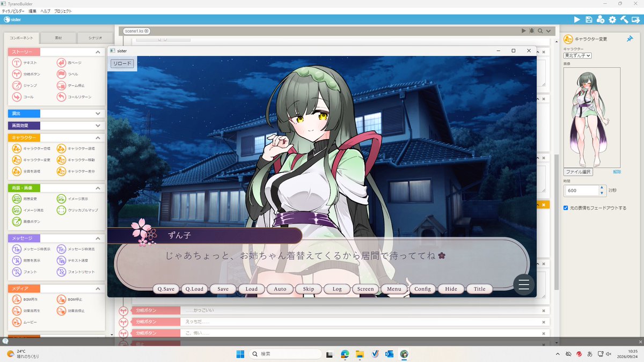Screen dimensions: 644x362
Task: Select the フォントリセット component icon
Action: 61,272
